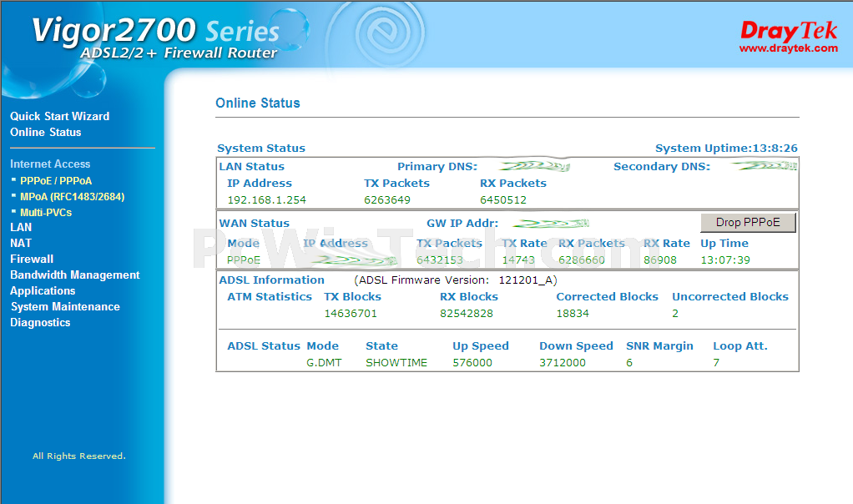Click the System Status label

pyautogui.click(x=261, y=148)
